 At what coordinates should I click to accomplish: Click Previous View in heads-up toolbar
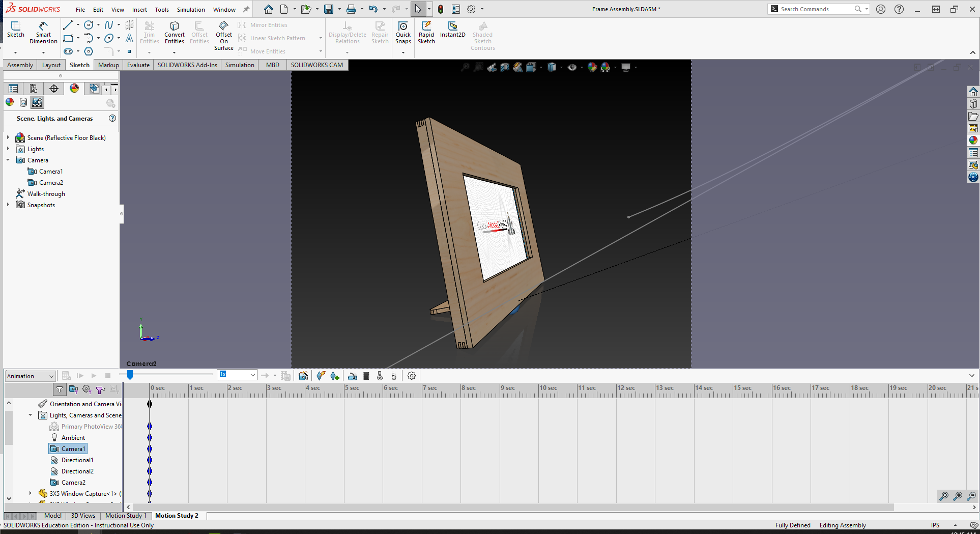(x=492, y=67)
